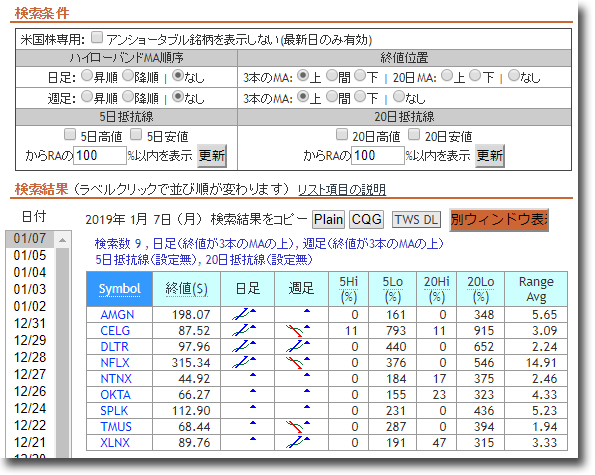Select date 12/24 in the date list
The image size is (595, 475).
[30, 408]
